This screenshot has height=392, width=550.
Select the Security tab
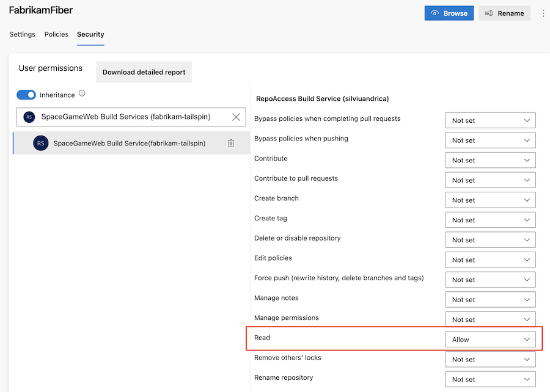coord(90,34)
